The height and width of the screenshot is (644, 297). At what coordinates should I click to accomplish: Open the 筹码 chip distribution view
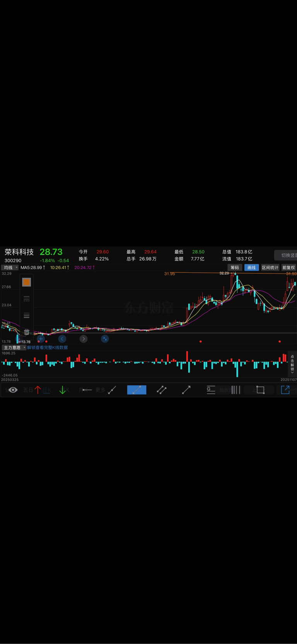click(235, 268)
